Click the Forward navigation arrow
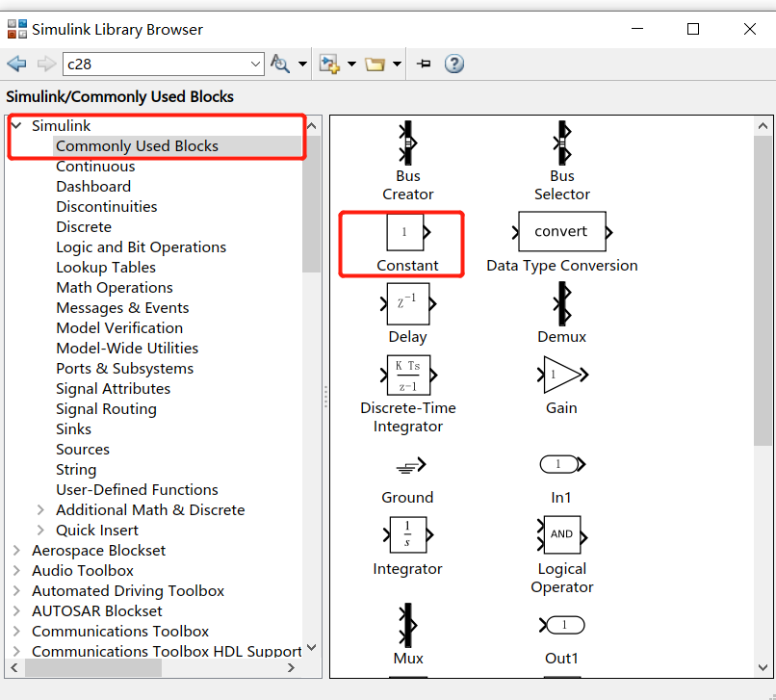 point(46,64)
